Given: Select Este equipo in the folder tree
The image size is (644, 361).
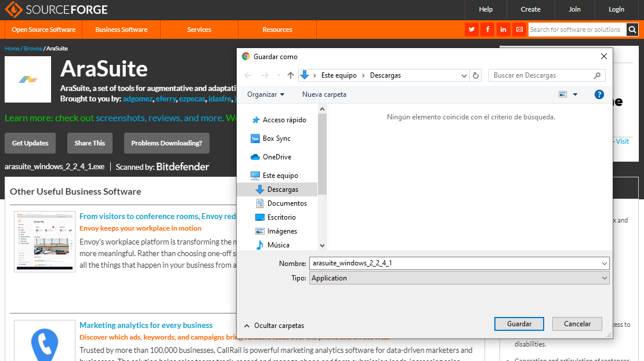Looking at the screenshot, I should click(x=275, y=176).
